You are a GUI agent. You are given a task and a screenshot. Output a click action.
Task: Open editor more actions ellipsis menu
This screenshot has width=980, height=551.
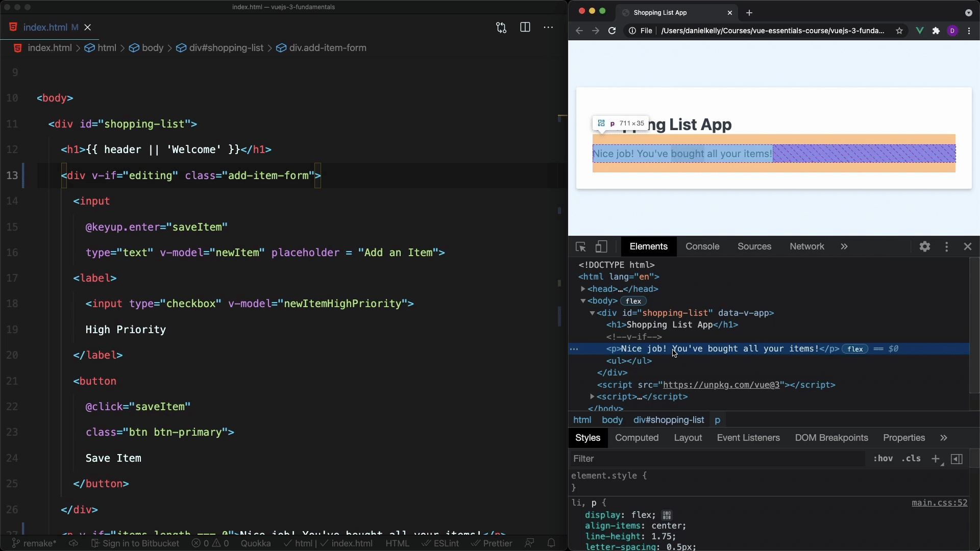pyautogui.click(x=548, y=28)
